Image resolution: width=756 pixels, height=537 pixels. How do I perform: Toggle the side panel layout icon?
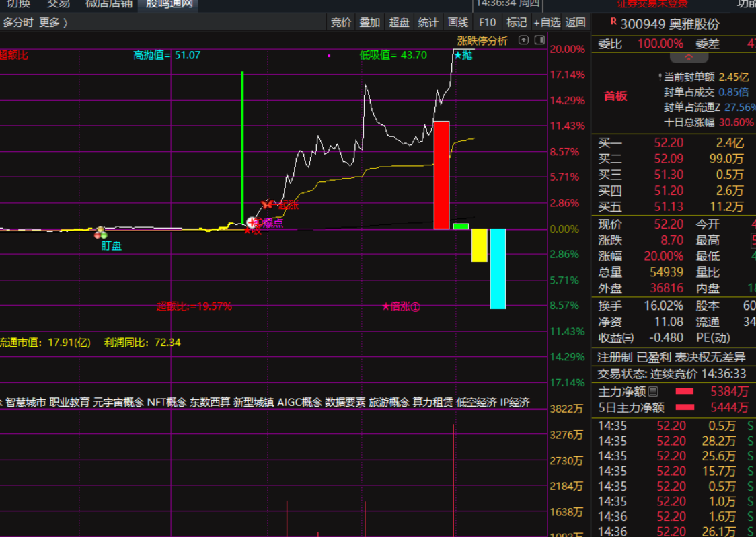539,40
